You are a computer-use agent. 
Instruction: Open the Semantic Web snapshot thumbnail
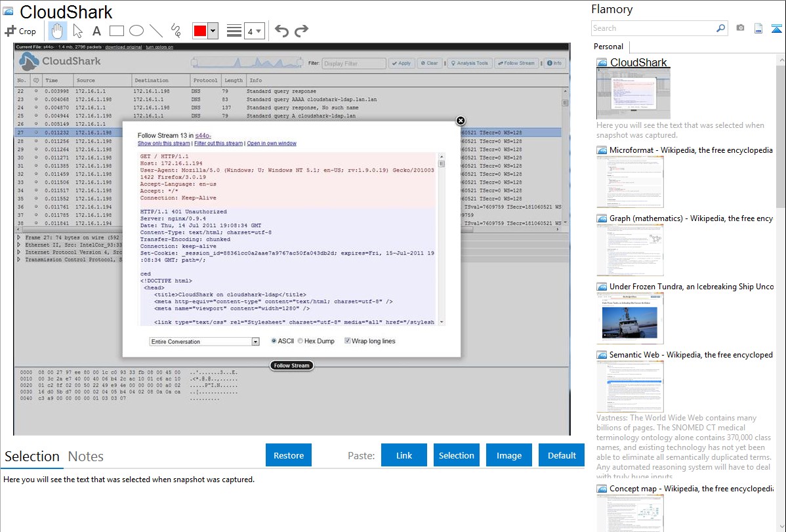point(630,386)
